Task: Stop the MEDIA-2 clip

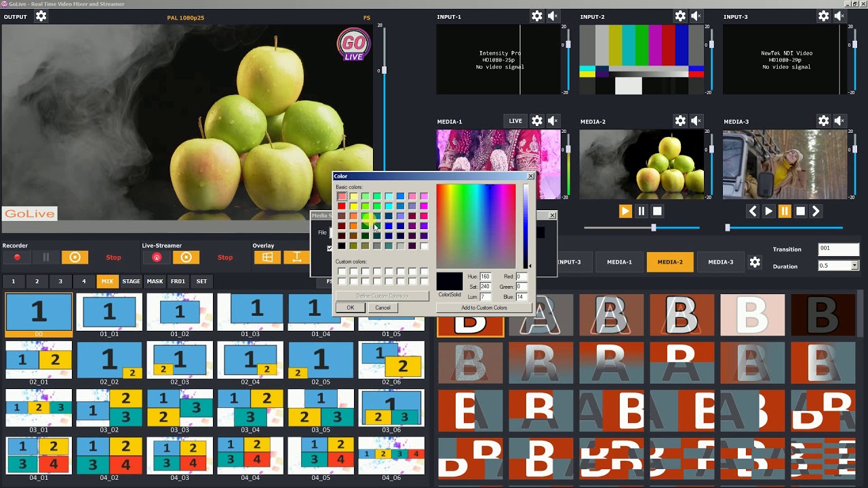Action: (x=657, y=211)
